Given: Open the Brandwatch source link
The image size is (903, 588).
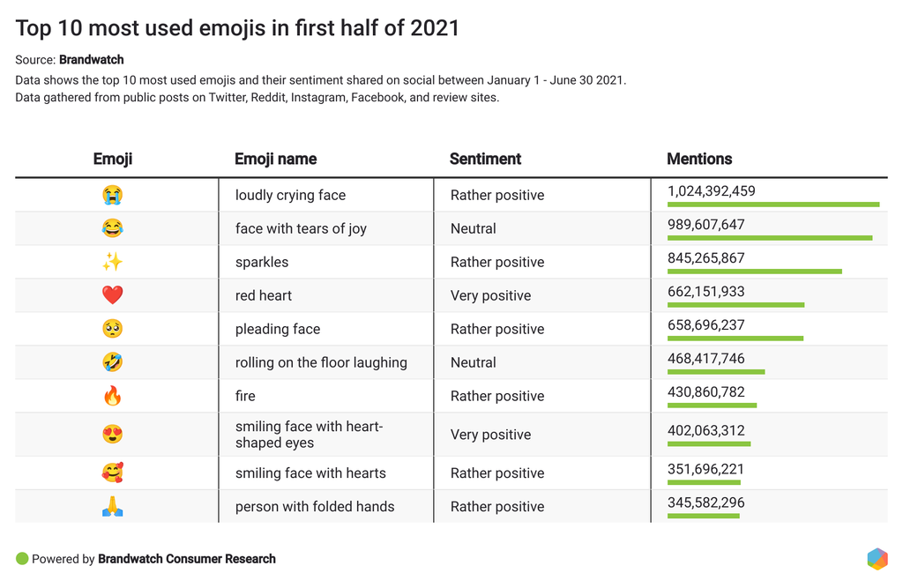Looking at the screenshot, I should pos(91,60).
